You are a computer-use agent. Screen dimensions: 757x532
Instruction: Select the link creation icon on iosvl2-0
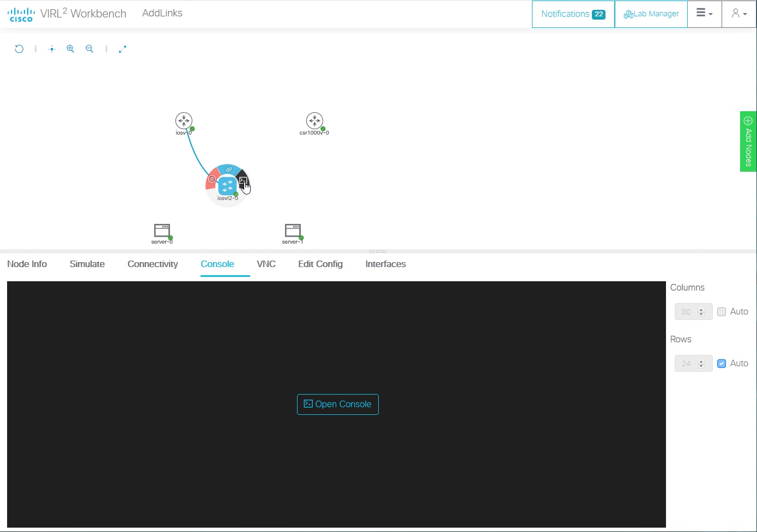click(228, 170)
